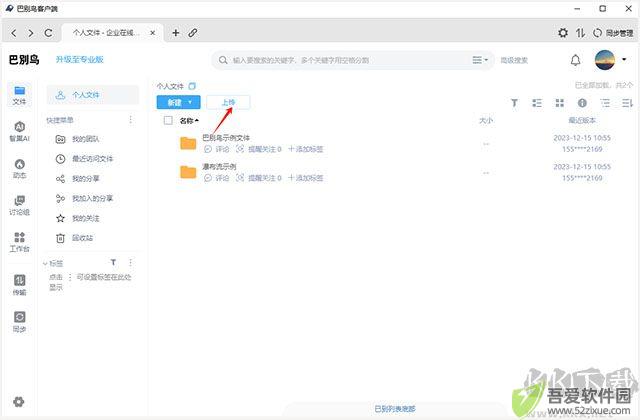640x420 pixels.
Task: Open 同步管理 sync management
Action: 613,33
